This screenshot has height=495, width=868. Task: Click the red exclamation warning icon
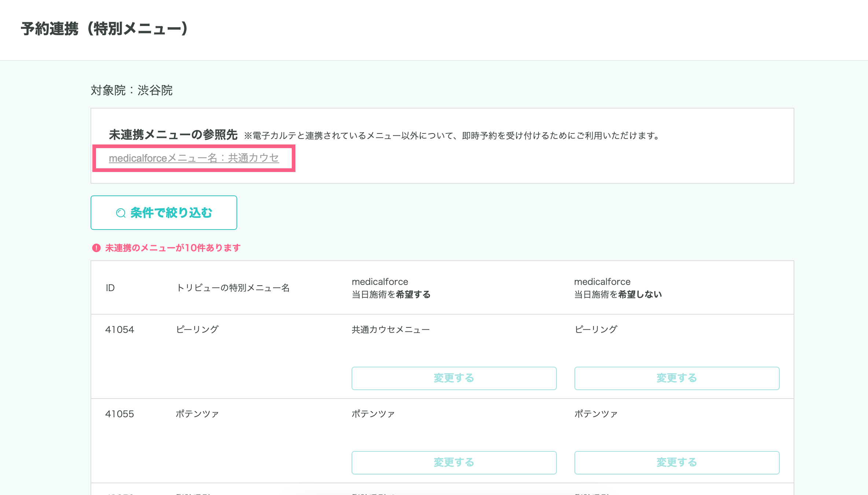pyautogui.click(x=96, y=248)
